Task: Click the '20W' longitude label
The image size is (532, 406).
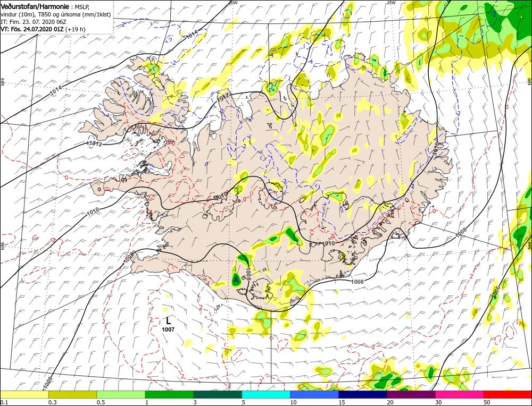Action: [233, 2]
